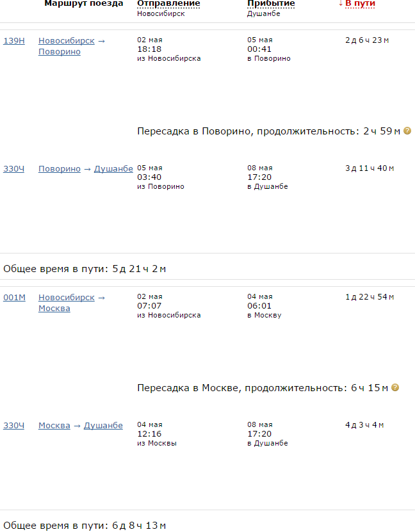Click Новосибирск link in train 139Н route
Screen dimensions: 415x532
[67, 41]
